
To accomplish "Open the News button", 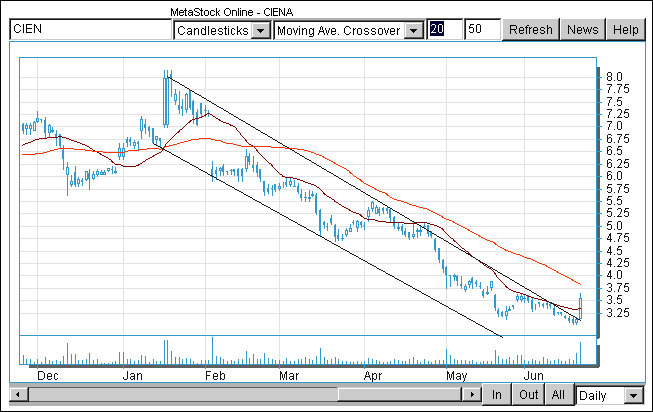I will click(x=582, y=30).
